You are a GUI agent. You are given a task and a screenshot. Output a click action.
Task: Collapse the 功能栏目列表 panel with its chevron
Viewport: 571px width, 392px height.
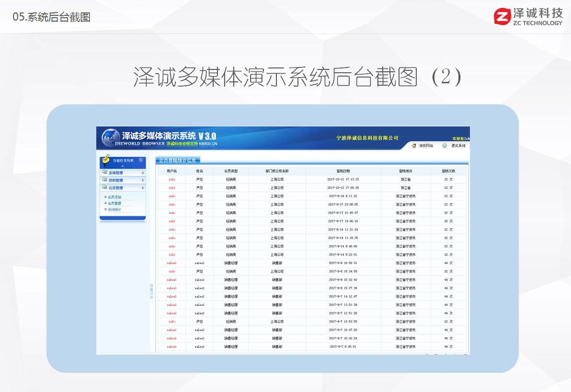(x=140, y=160)
